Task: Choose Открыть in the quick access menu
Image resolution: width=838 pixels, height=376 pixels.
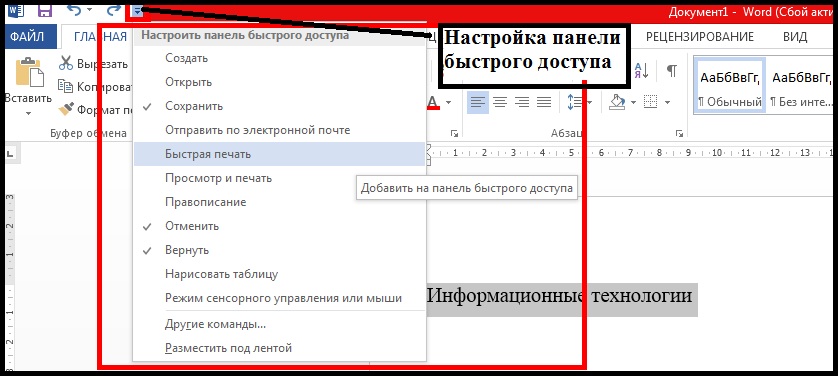Action: pyautogui.click(x=280, y=82)
